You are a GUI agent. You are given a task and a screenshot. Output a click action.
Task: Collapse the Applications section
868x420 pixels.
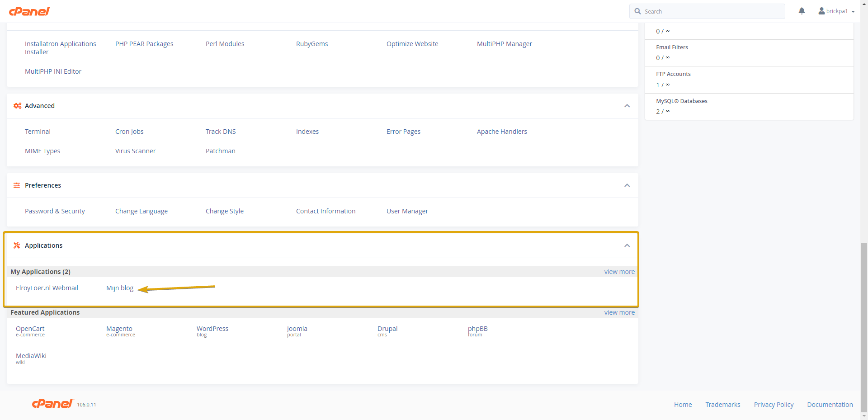pyautogui.click(x=627, y=245)
